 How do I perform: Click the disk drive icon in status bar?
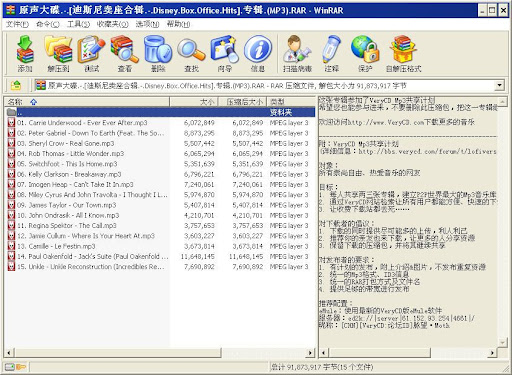coord(10,367)
